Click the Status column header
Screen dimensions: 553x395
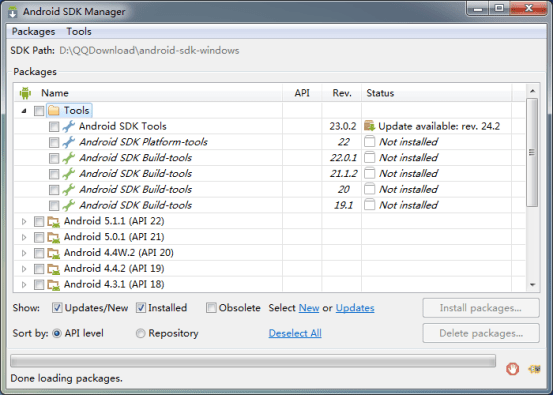437,93
